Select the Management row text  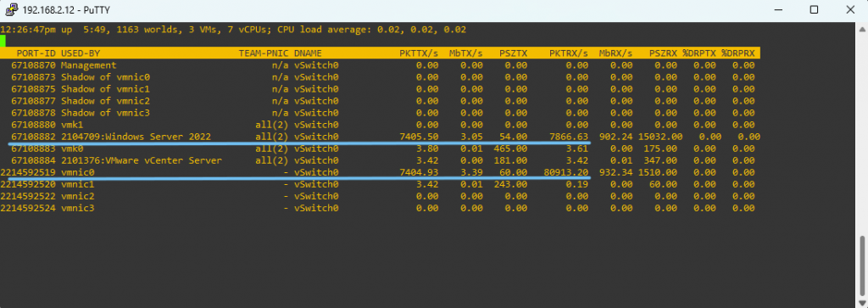[x=88, y=65]
